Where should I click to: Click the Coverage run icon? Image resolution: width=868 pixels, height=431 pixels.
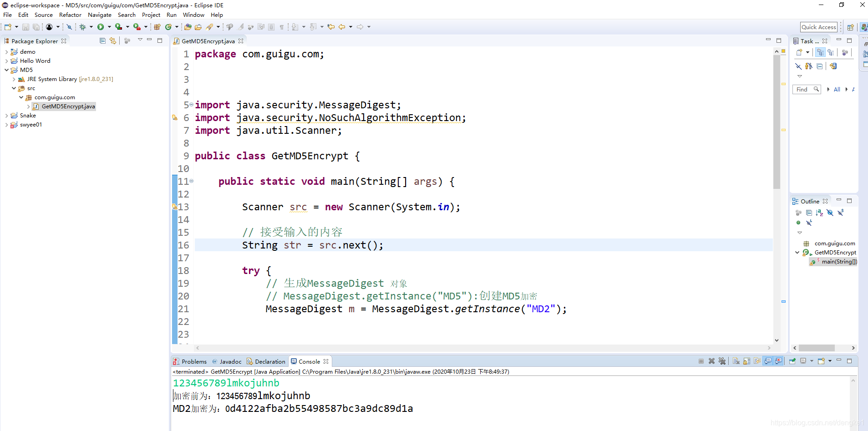(118, 27)
